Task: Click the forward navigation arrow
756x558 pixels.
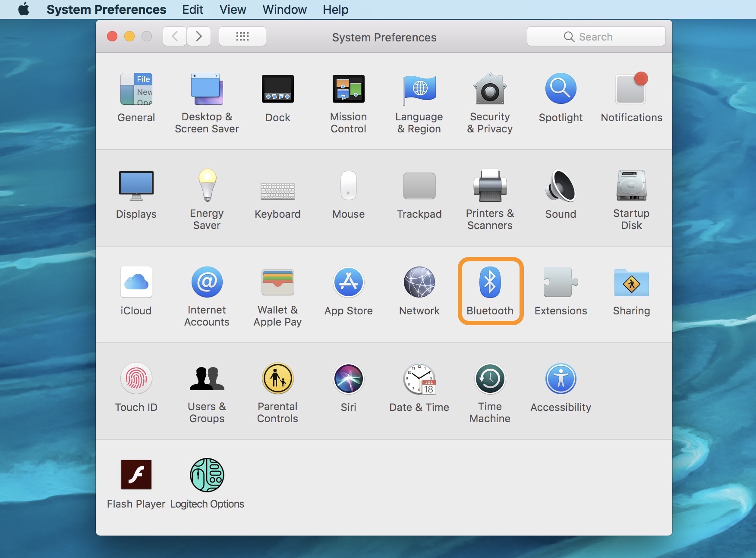Action: [x=198, y=37]
